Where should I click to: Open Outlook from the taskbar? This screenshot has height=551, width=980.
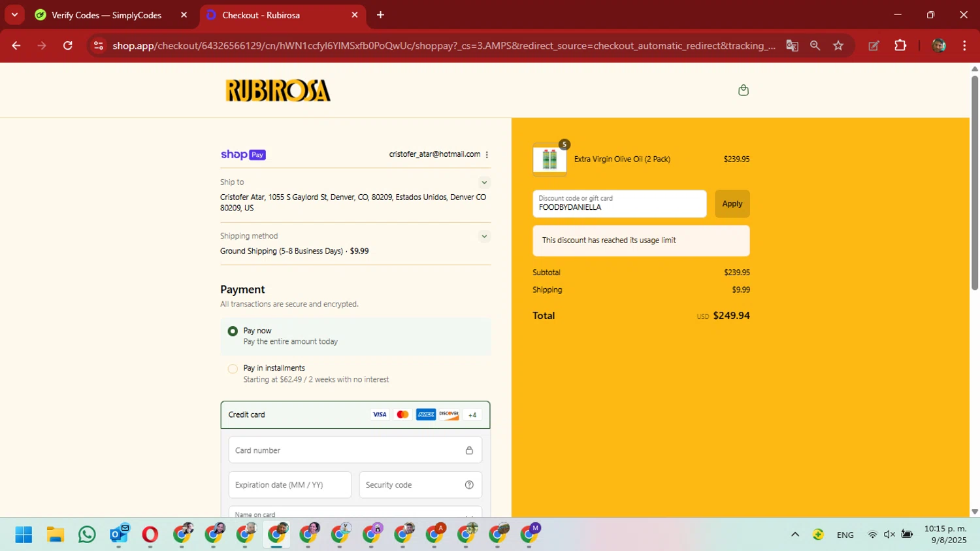coord(119,535)
